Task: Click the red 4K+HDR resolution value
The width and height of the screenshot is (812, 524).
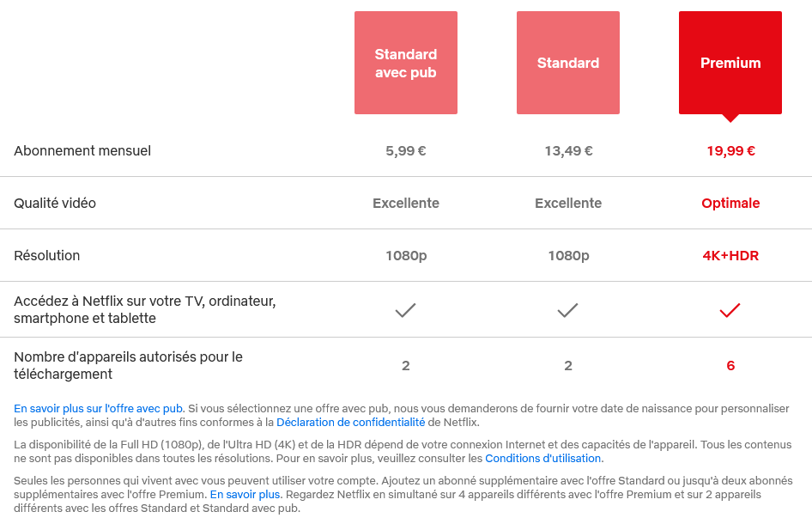Action: (730, 256)
